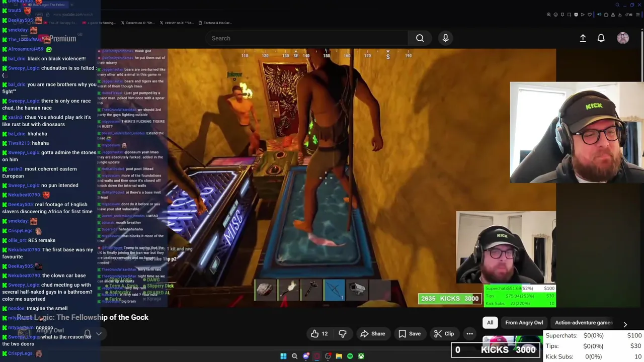The image size is (644, 362).
Task: Select the hatchet hotbar slot in game
Action: pos(311,290)
